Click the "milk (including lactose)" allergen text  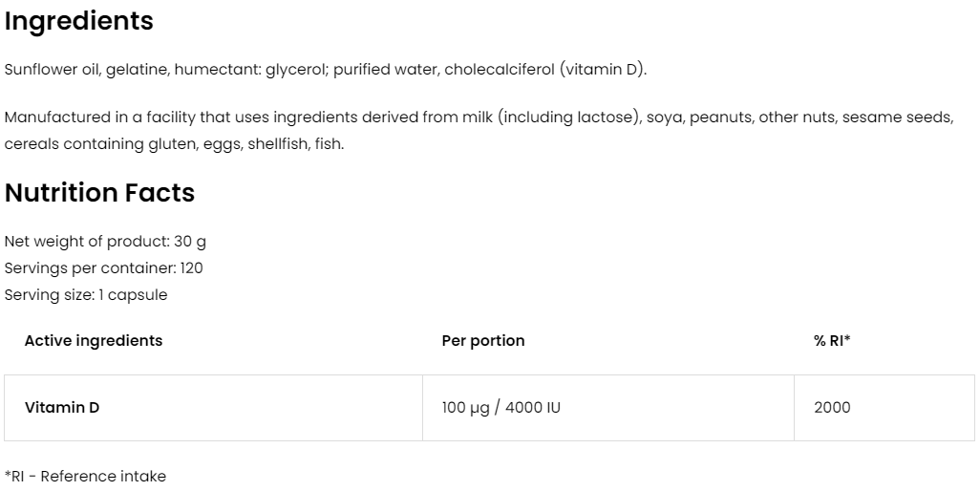pyautogui.click(x=566, y=117)
